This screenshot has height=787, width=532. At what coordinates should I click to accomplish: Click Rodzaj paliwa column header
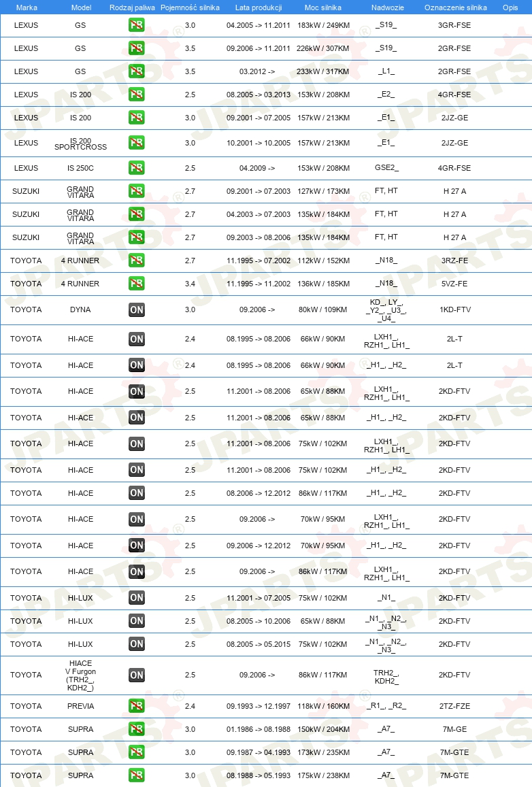click(132, 7)
